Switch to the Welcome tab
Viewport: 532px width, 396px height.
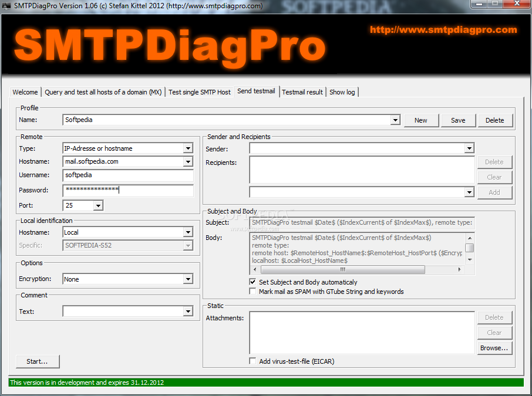tap(25, 92)
